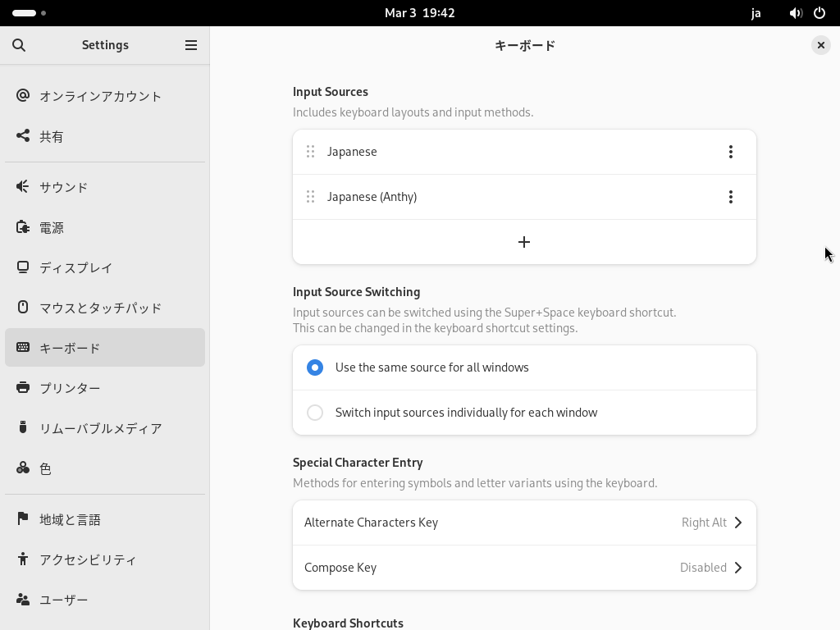The height and width of the screenshot is (630, 840).
Task: Select Use the same source for all windows
Action: click(524, 367)
